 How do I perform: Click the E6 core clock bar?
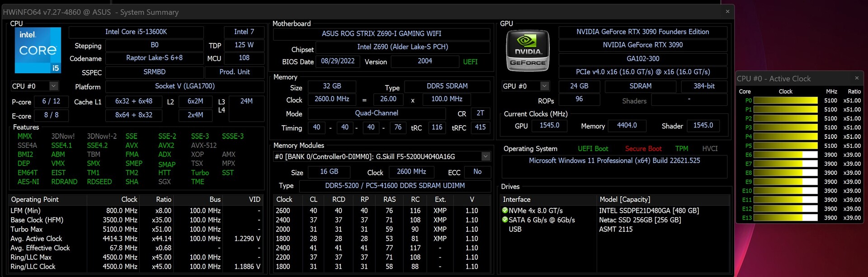(x=786, y=155)
